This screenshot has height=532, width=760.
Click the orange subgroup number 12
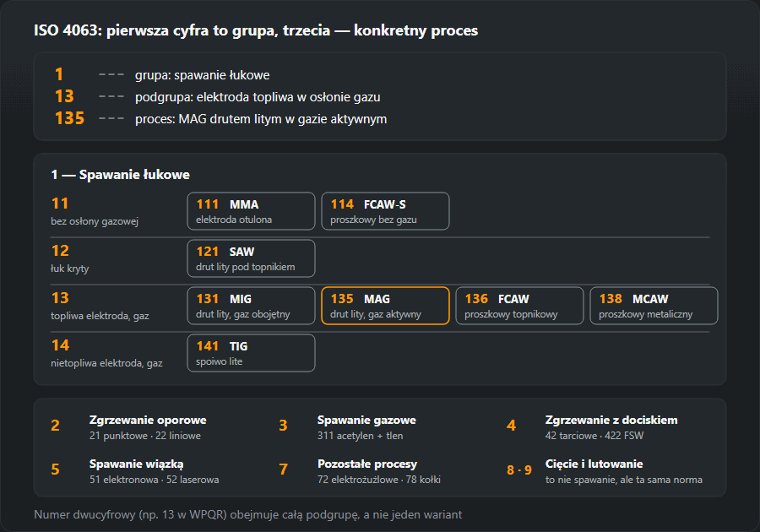(60, 251)
